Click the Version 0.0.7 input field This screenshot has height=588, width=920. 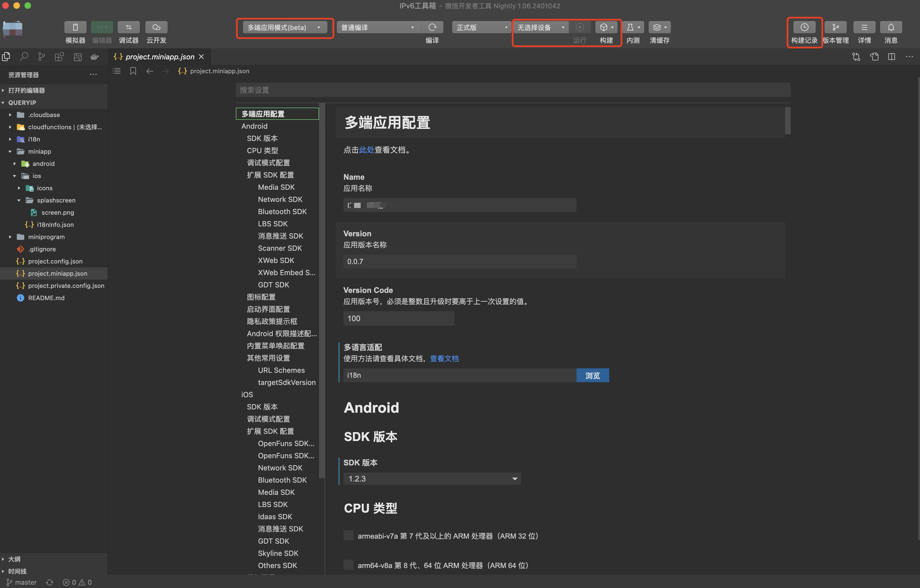pyautogui.click(x=460, y=262)
